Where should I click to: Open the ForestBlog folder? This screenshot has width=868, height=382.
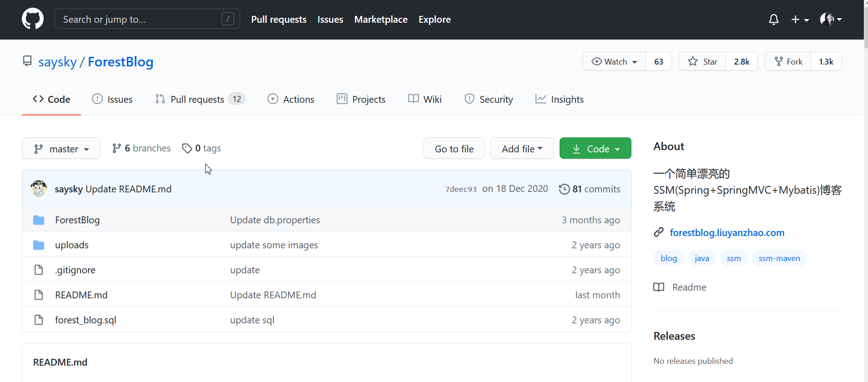[77, 220]
